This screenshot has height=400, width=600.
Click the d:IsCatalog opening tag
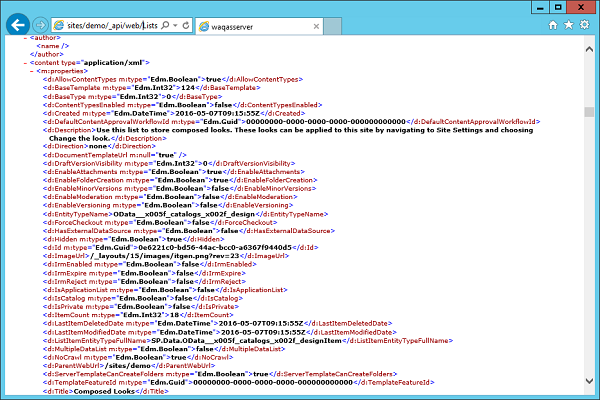[109, 298]
